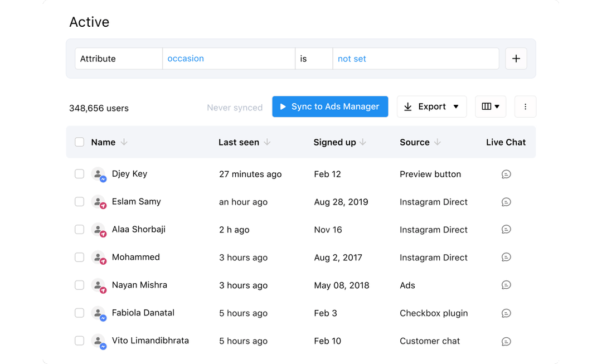Click Alaa Shorbaji's Instagram avatar badge
Image resolution: width=602 pixels, height=364 pixels.
tap(103, 234)
